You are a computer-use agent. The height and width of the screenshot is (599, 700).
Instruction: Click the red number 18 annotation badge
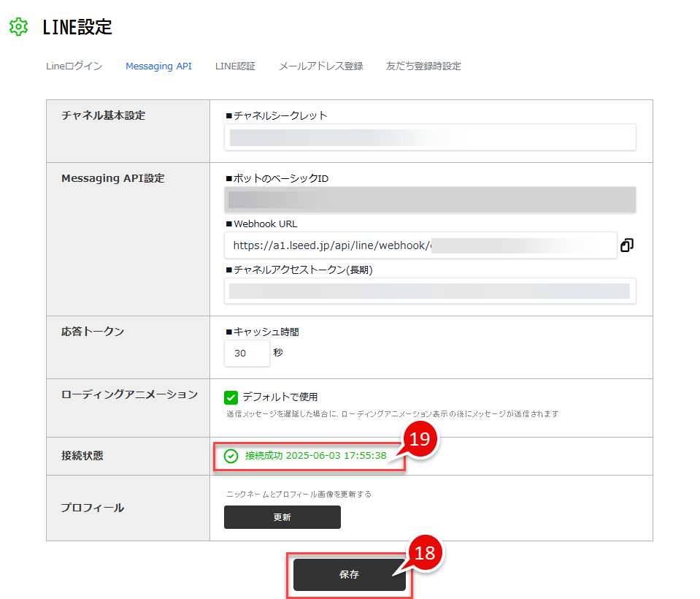pos(425,553)
